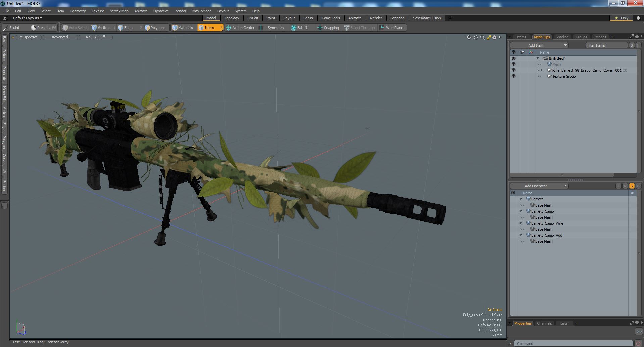The height and width of the screenshot is (347, 644).
Task: Toggle Auto Select
Action: click(75, 28)
